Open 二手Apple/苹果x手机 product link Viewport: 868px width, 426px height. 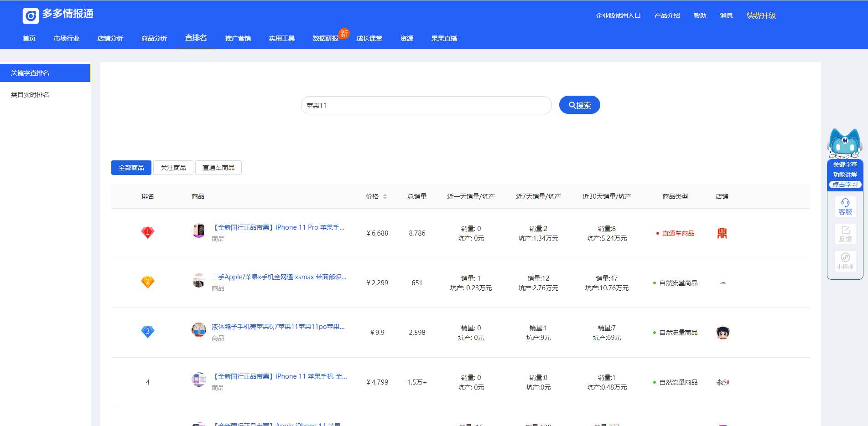279,277
